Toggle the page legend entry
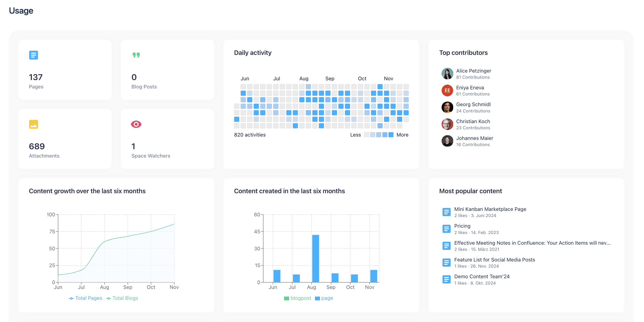Viewport: 644px width, 322px height. click(x=324, y=298)
